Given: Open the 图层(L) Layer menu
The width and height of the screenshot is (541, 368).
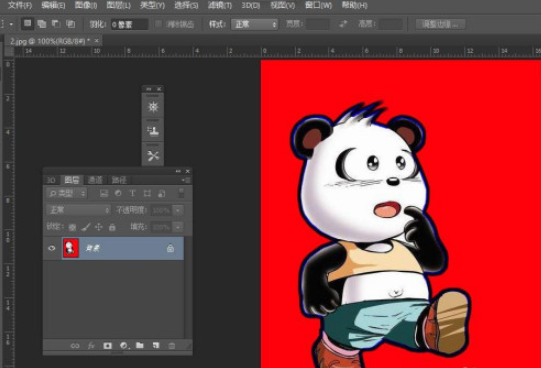Looking at the screenshot, I should click(x=118, y=5).
